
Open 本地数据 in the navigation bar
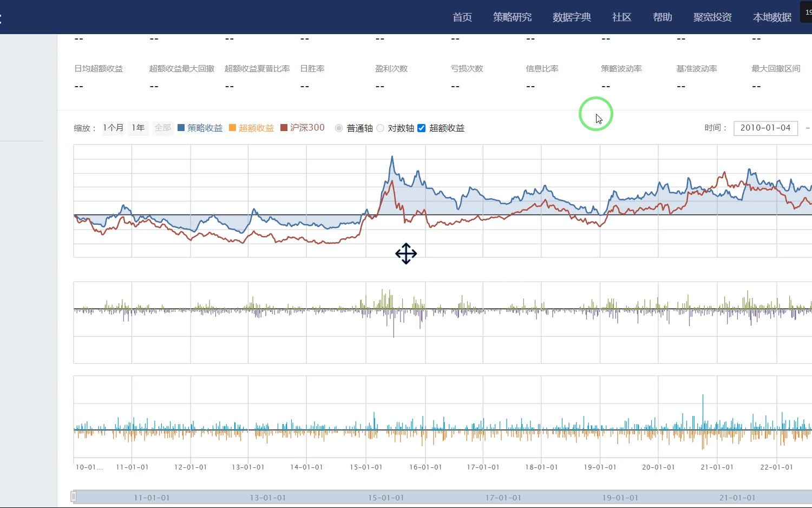(772, 17)
